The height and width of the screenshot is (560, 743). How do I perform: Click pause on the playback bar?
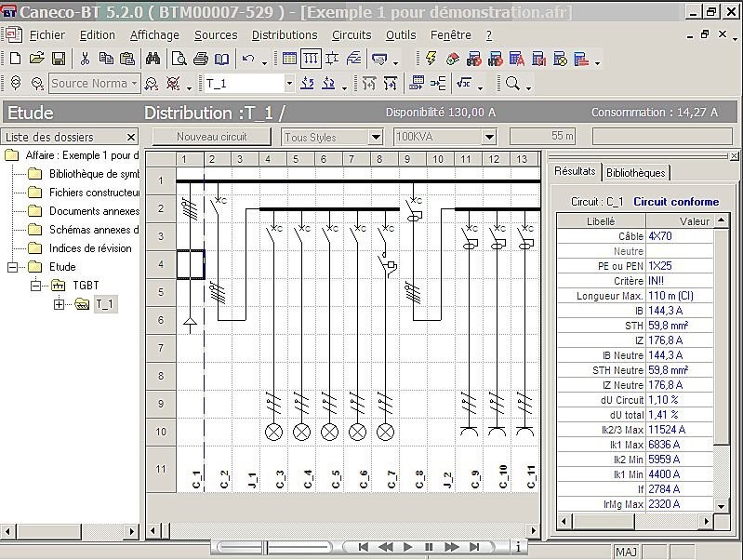429,547
